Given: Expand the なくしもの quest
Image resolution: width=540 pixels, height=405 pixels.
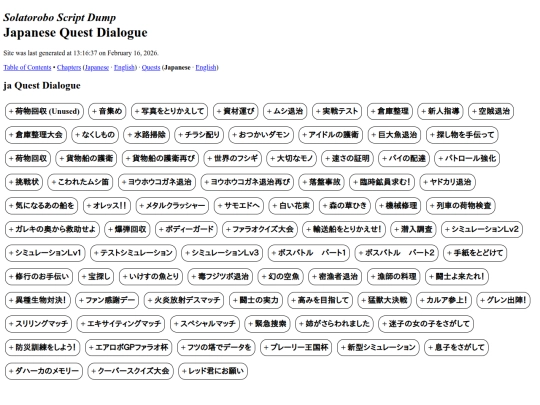Looking at the screenshot, I should tap(95, 135).
